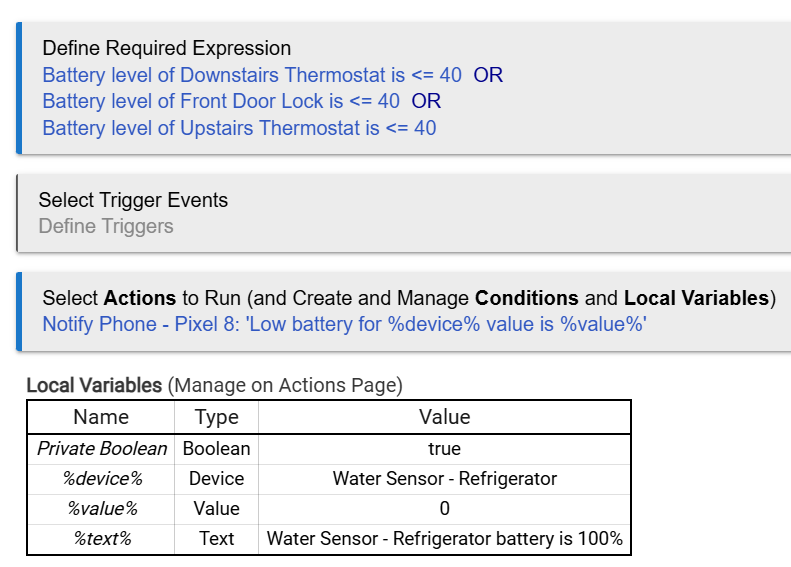Screen dimensions: 791x567
Task: Click the Upstairs Thermostat battery level condition
Action: point(239,128)
